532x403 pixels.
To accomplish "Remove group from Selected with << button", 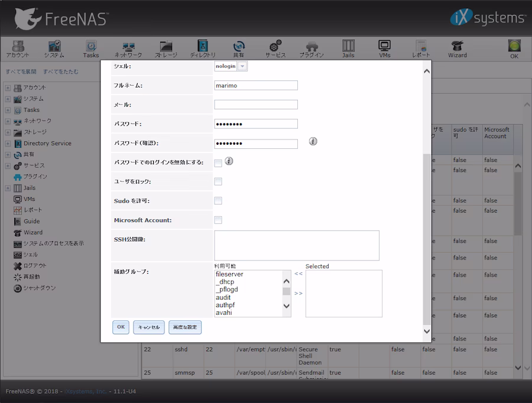I will point(299,274).
